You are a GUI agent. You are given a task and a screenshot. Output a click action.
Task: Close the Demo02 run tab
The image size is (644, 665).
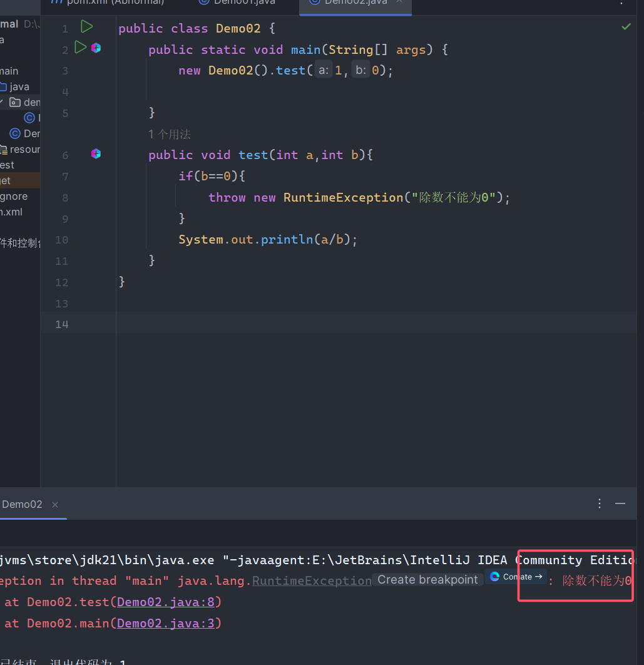pyautogui.click(x=55, y=505)
